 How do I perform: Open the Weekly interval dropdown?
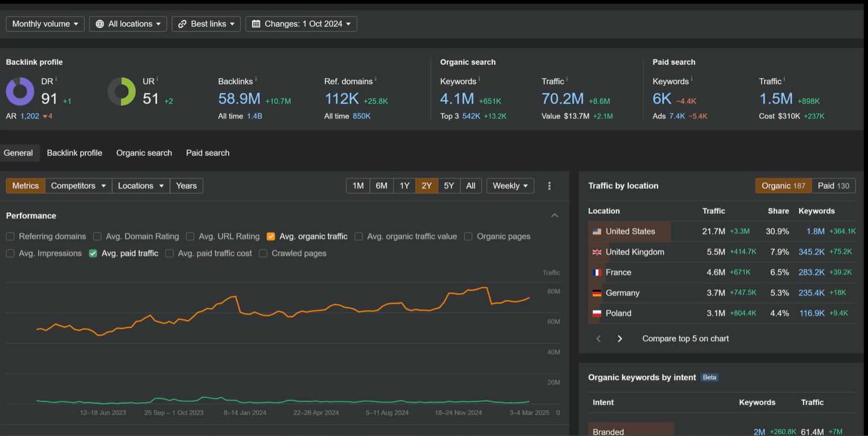coord(510,185)
